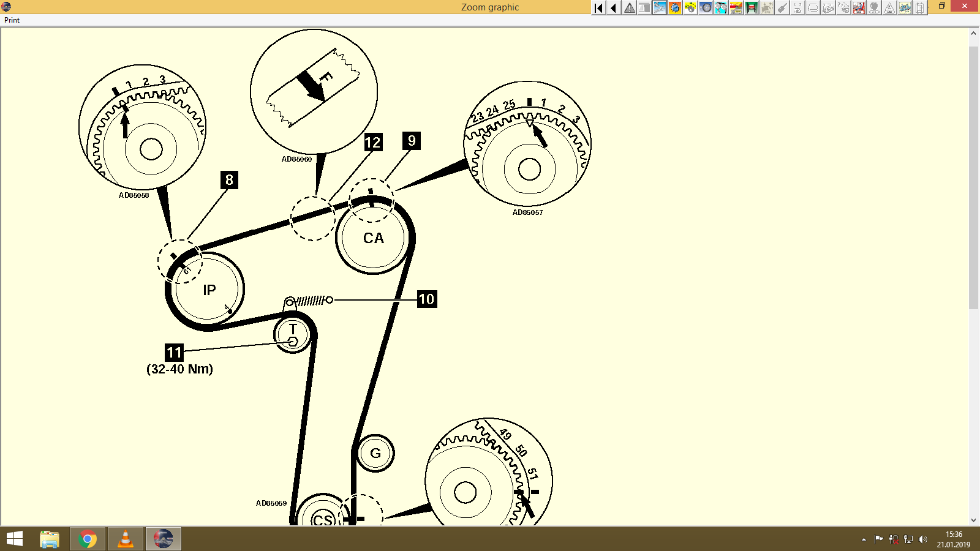The image size is (980, 551).
Task: Open the Print menu
Action: pos(11,20)
